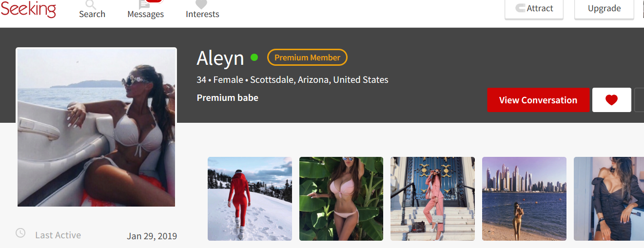Viewport: 644px width, 248px height.
Task: Click the Premium Member badge
Action: click(307, 57)
